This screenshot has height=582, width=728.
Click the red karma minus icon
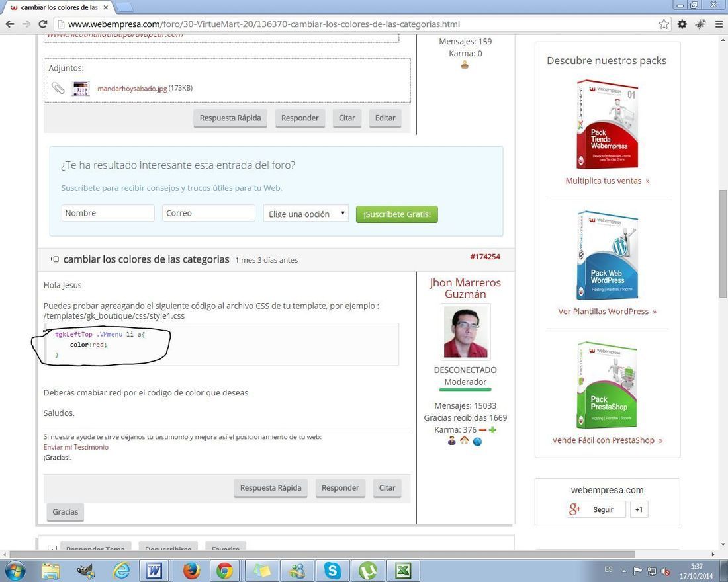click(x=482, y=430)
